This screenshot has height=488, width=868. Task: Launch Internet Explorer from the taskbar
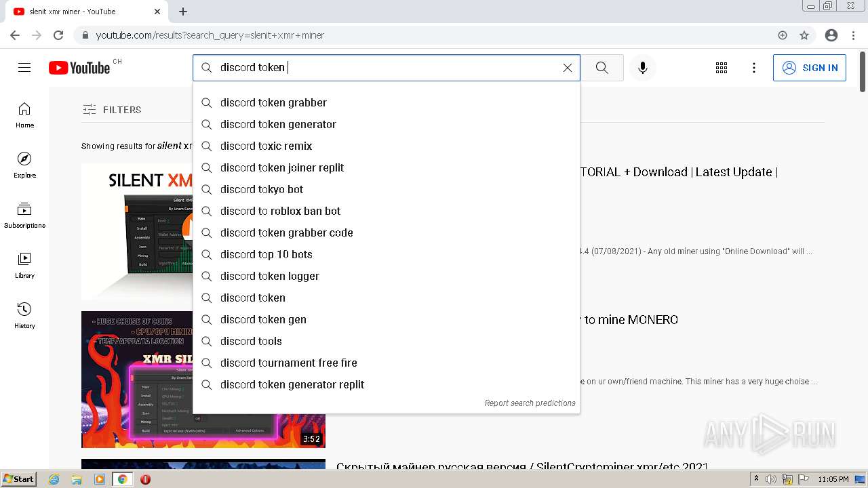[x=54, y=479]
